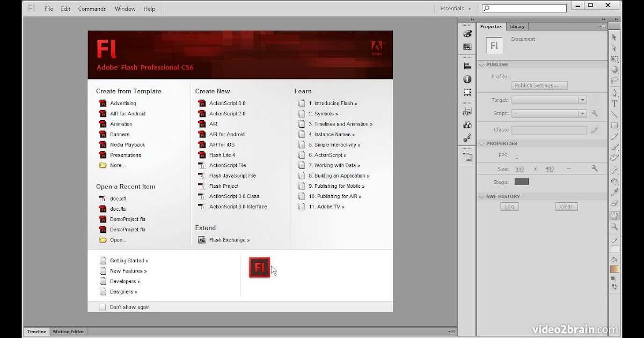Viewport: 644px width, 338px height.
Task: Open the Swatches panel icon
Action: [x=467, y=47]
